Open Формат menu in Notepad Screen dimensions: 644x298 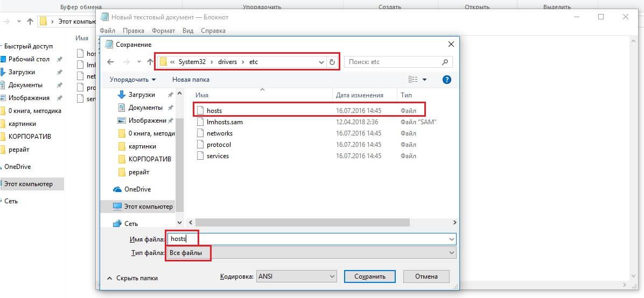[164, 31]
